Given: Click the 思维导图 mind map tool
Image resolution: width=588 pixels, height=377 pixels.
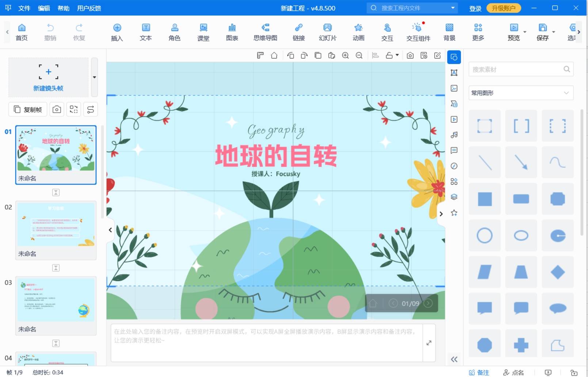Looking at the screenshot, I should coord(265,32).
